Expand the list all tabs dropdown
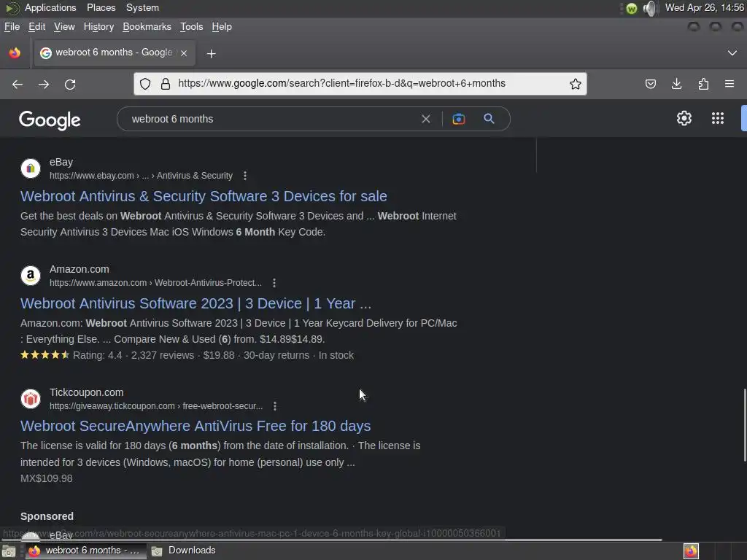 (732, 52)
